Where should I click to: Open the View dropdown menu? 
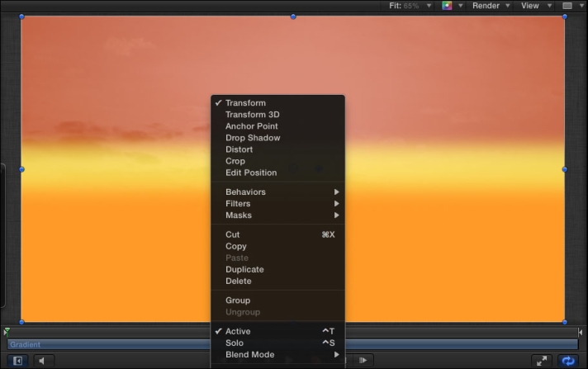(533, 6)
